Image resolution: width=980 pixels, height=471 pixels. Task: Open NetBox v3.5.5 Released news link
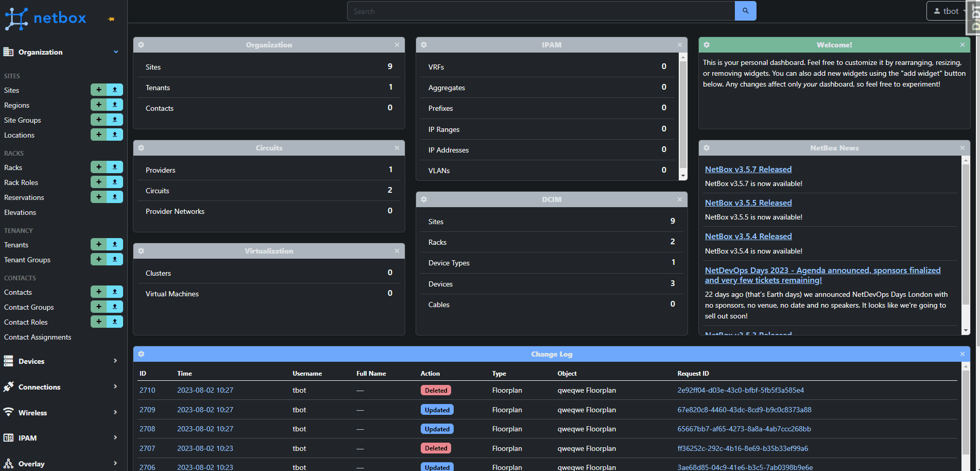(x=748, y=203)
